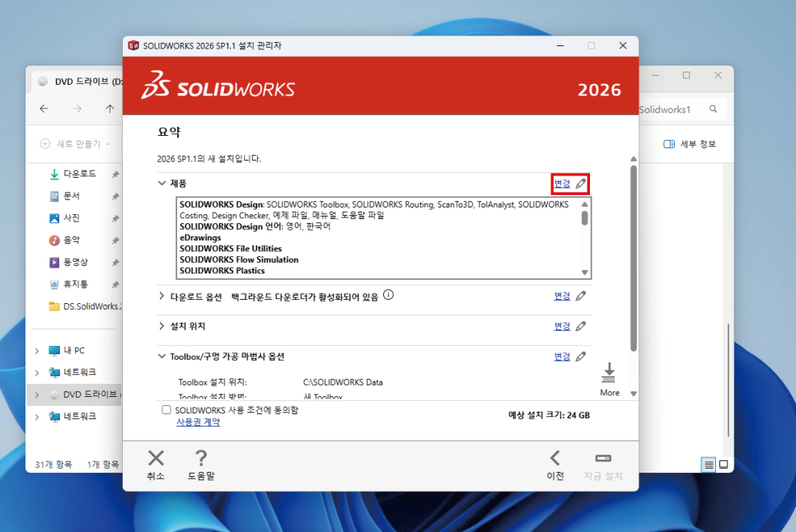
Task: Open 세부 정보 pane in Explorer
Action: pos(690,144)
